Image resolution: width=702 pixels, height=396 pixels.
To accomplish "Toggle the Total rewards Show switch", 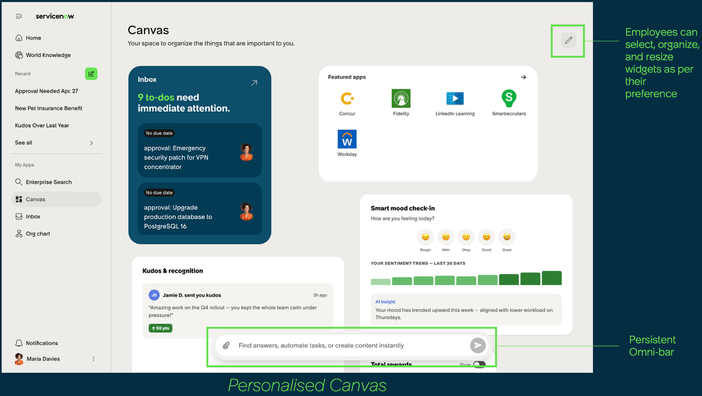I will click(x=479, y=364).
